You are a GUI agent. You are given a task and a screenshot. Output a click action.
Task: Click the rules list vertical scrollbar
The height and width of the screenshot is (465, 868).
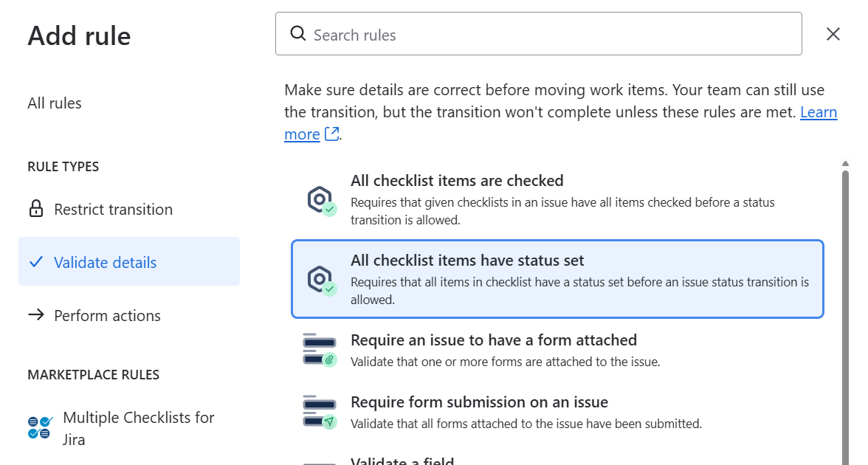[x=845, y=316]
